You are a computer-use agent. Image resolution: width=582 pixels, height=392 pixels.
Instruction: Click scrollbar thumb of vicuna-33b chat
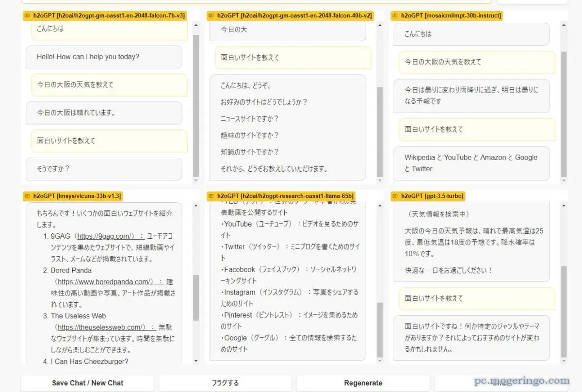click(x=196, y=297)
